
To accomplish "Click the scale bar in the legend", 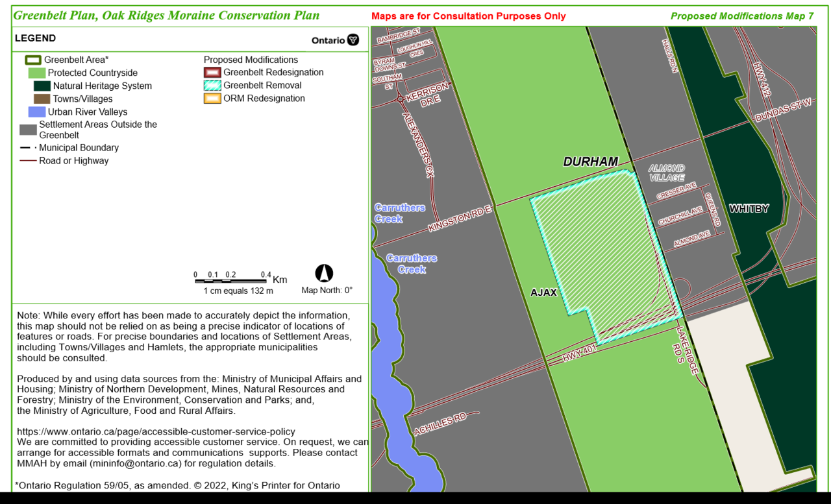I will tap(233, 280).
